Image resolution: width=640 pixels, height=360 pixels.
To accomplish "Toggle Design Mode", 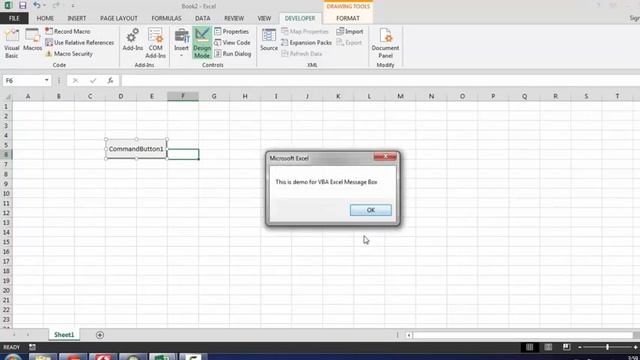I will pos(202,43).
